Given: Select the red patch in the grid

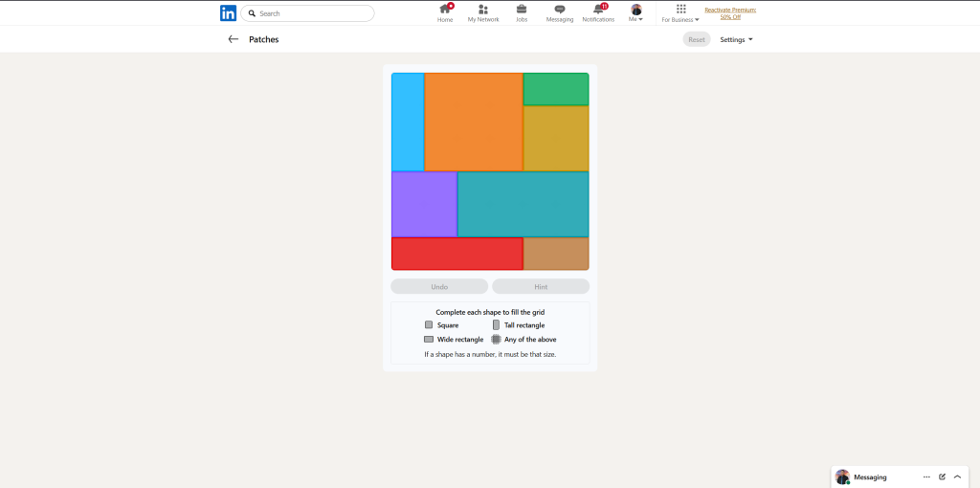Looking at the screenshot, I should tap(457, 254).
